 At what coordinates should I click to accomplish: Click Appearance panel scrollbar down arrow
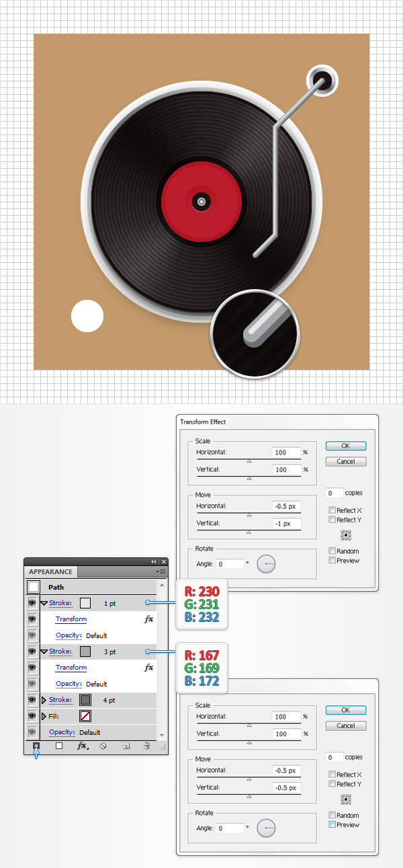pyautogui.click(x=161, y=735)
